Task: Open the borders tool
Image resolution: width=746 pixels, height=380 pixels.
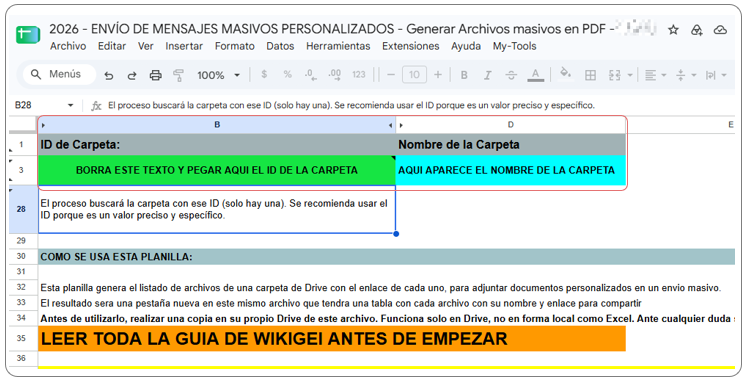Action: [590, 75]
